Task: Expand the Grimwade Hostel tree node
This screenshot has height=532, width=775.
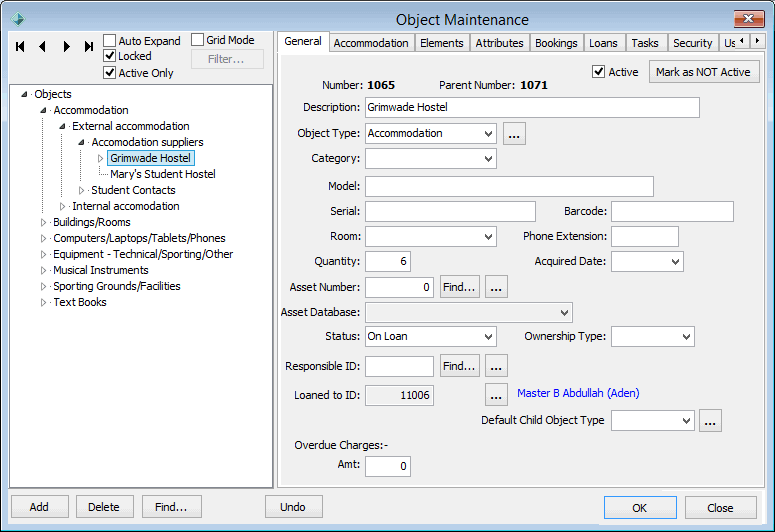Action: pos(100,158)
